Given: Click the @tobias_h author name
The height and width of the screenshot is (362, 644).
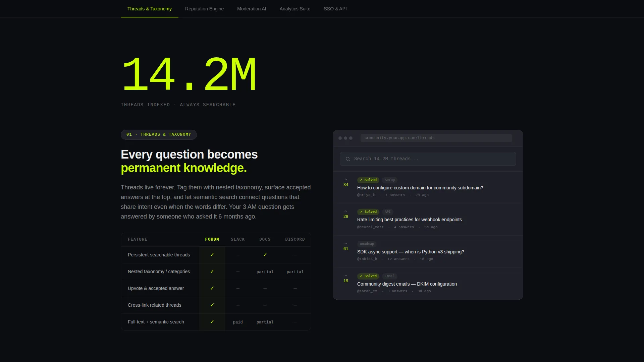Looking at the screenshot, I should click(367, 259).
